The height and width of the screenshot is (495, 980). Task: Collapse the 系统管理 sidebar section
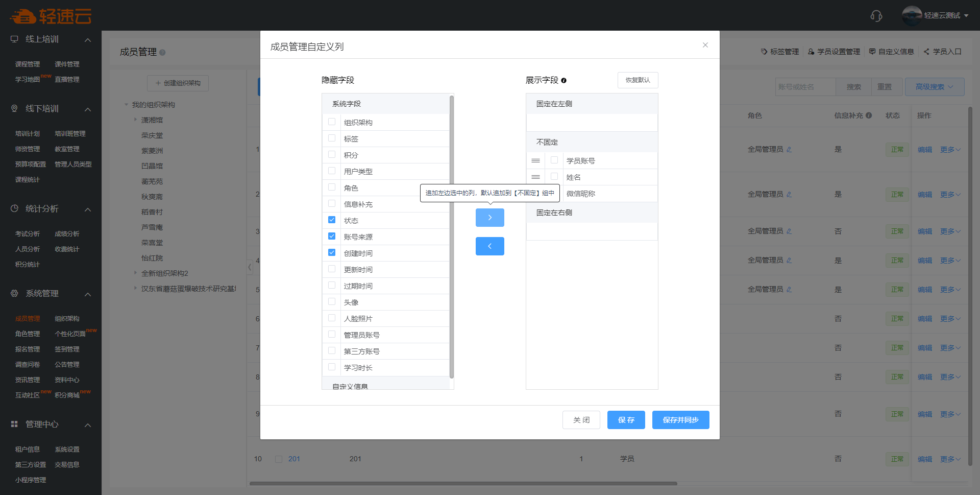[88, 294]
